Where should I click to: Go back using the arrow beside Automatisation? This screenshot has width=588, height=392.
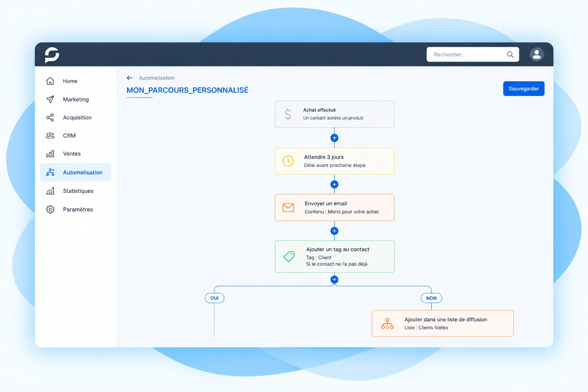tap(129, 78)
